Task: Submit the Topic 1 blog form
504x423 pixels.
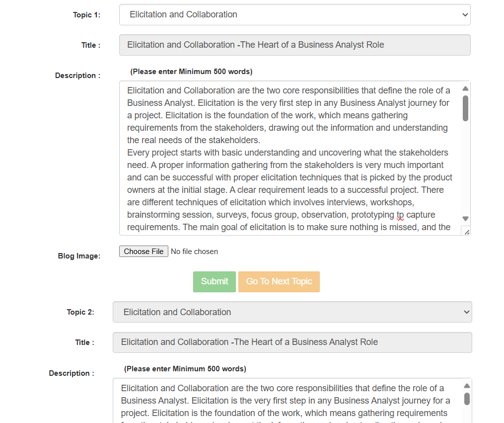Action: coord(215,282)
